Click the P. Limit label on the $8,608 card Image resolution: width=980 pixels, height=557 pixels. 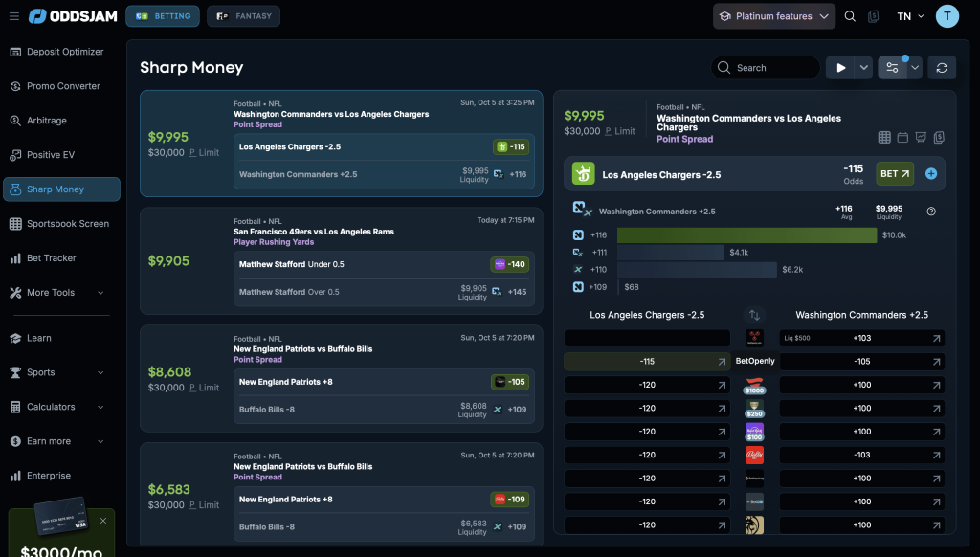[x=204, y=388]
